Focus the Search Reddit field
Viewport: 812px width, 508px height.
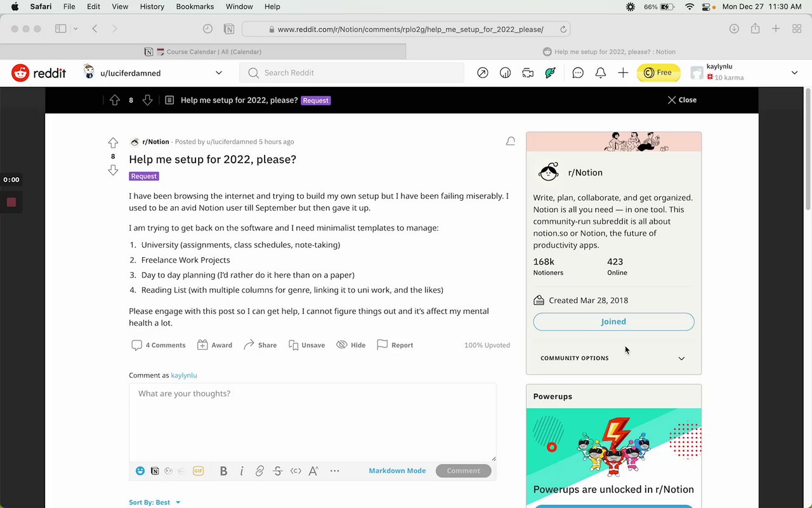[352, 73]
